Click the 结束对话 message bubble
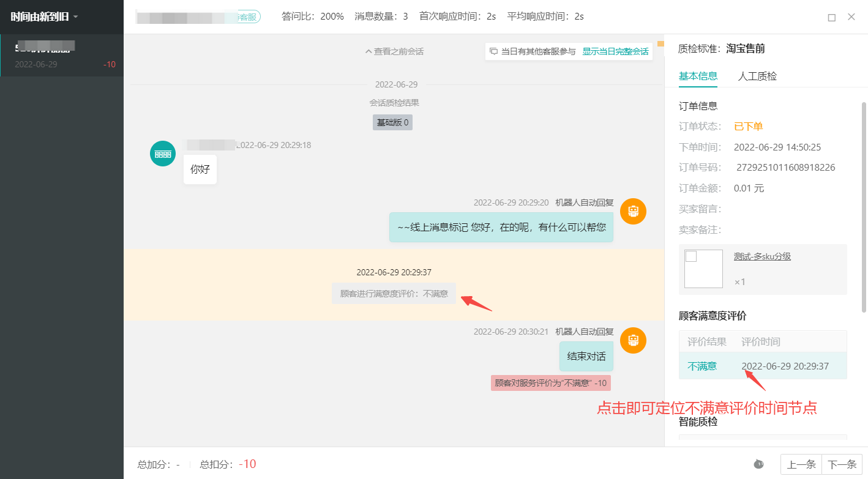The width and height of the screenshot is (868, 479). pos(586,357)
